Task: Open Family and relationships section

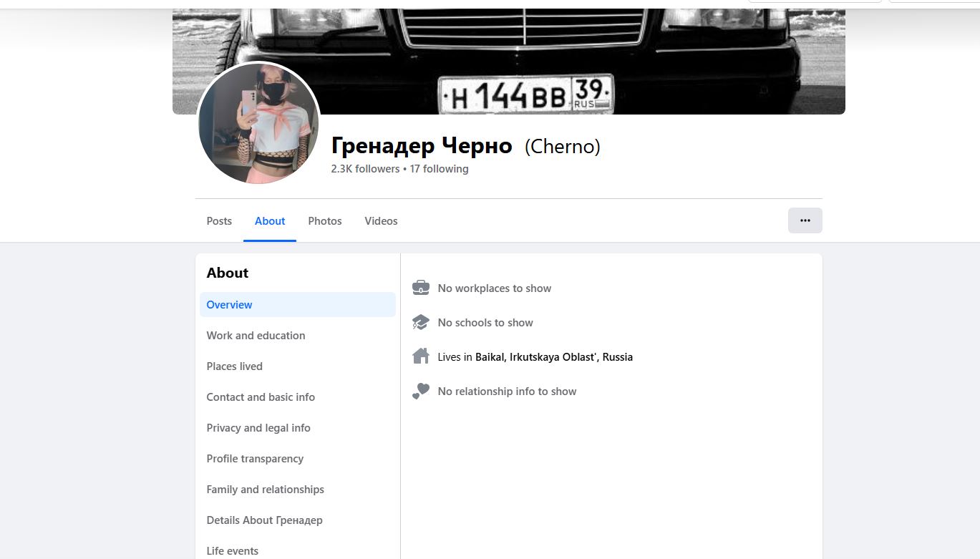Action: coord(298,490)
